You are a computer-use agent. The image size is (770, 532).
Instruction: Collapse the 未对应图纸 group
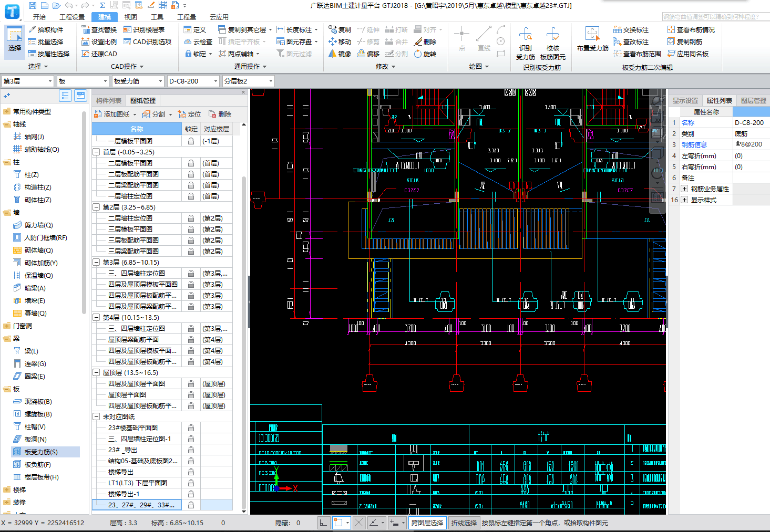(96, 416)
